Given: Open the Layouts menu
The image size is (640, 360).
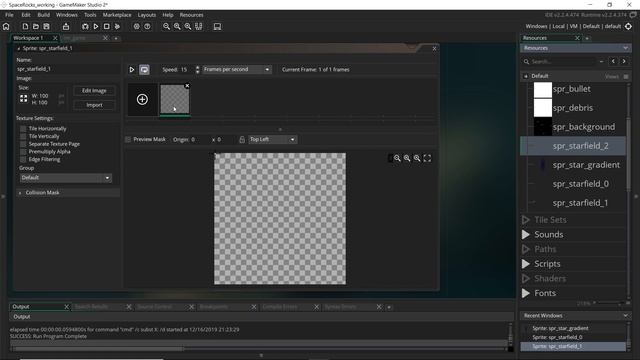Looking at the screenshot, I should point(147,15).
